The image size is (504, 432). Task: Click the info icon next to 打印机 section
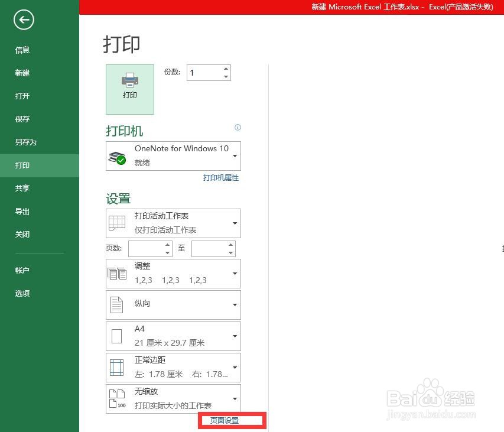pos(238,128)
